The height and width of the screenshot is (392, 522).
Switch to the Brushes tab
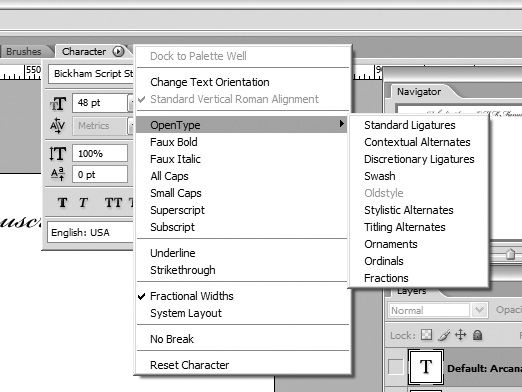[x=24, y=52]
